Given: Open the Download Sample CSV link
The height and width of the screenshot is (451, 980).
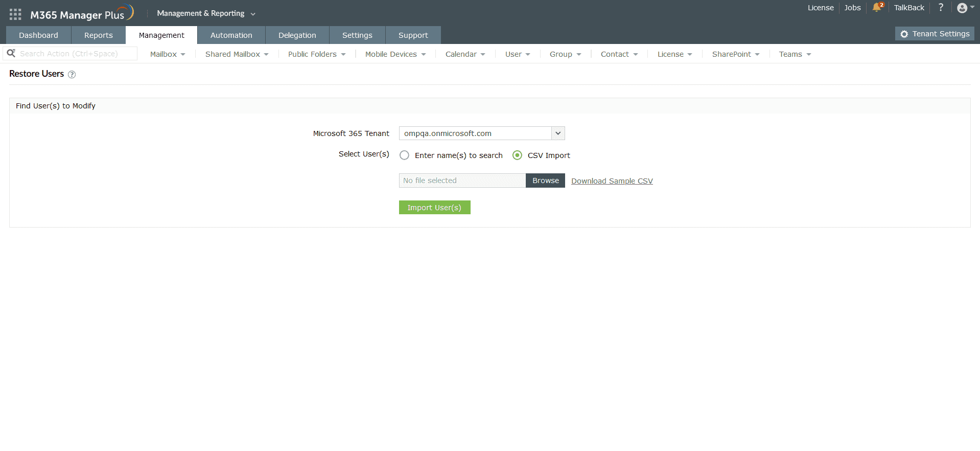Looking at the screenshot, I should 612,181.
